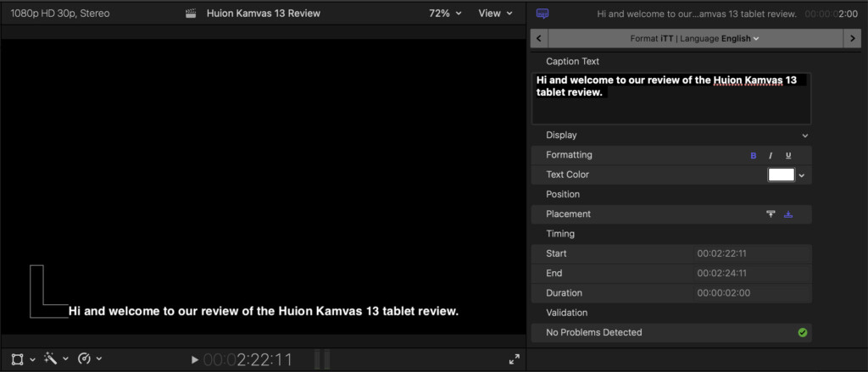Screen dimensions: 868x372
Task: Click the Text Color row label
Action: (x=567, y=175)
